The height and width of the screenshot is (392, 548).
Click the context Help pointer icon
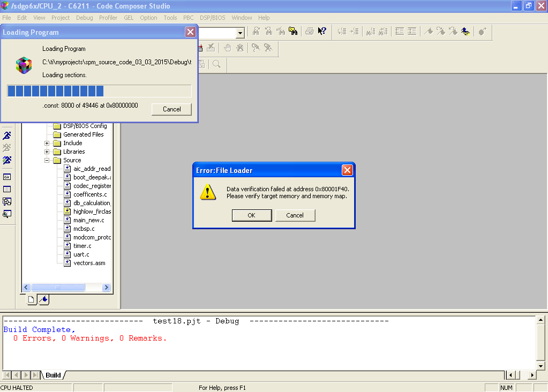pos(322,32)
